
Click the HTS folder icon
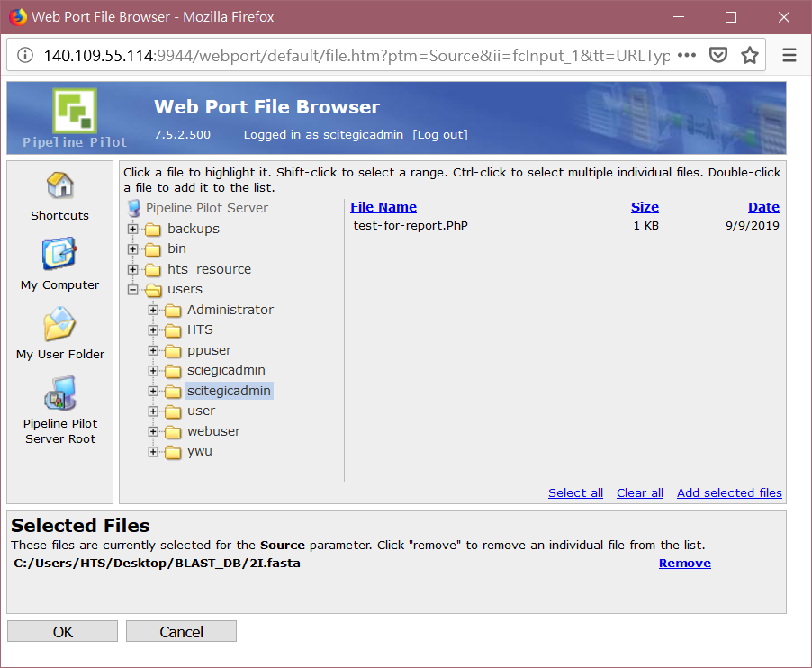[173, 330]
